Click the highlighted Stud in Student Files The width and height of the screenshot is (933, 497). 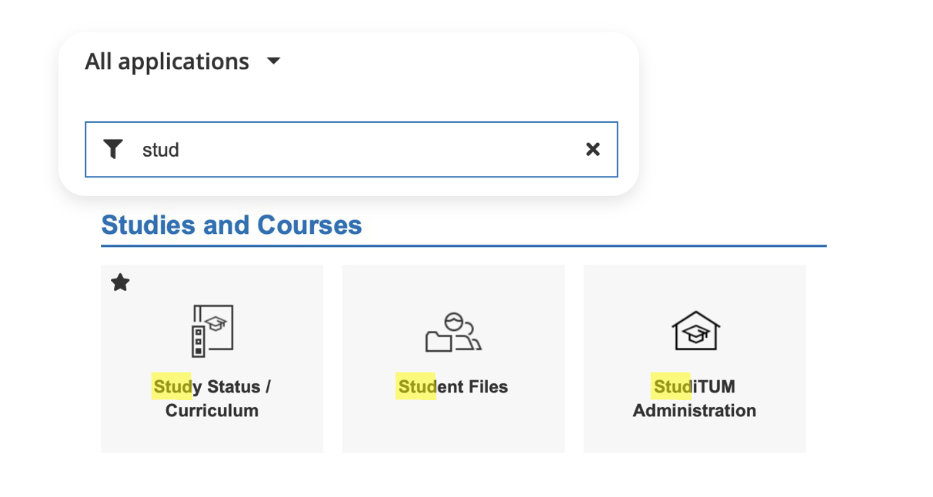click(416, 387)
